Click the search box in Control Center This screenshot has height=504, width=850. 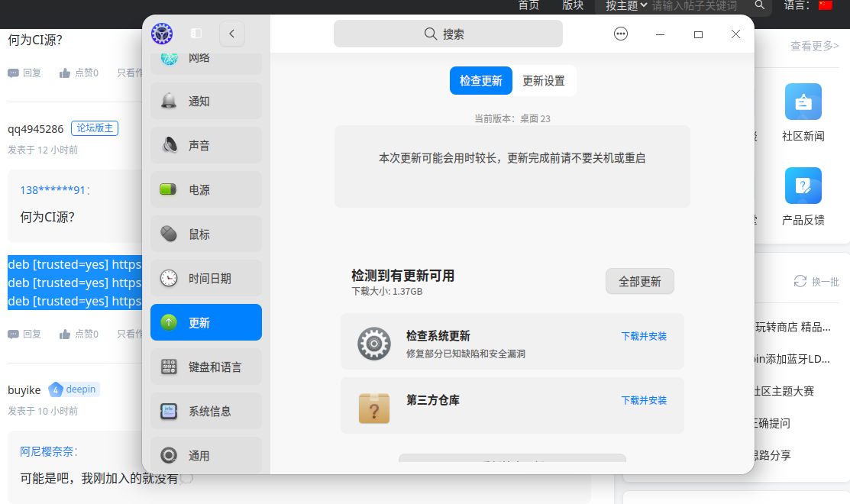click(448, 34)
